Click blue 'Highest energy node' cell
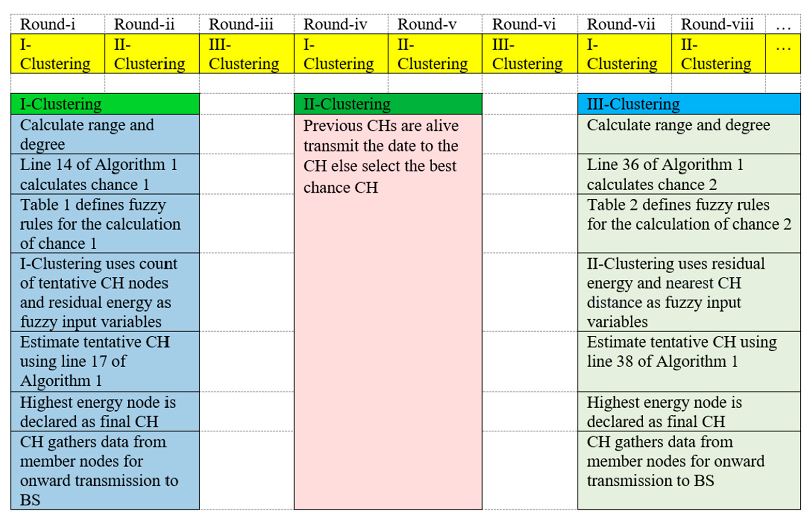 pos(105,412)
